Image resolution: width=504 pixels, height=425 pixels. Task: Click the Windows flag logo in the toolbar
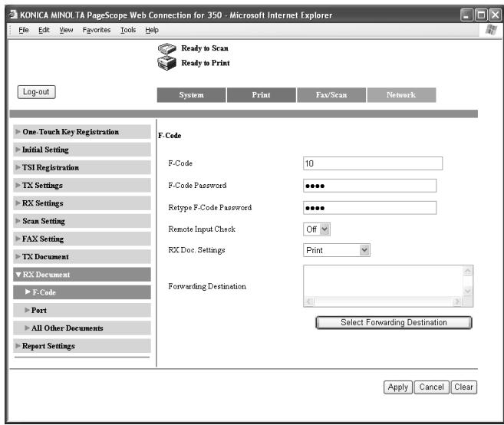click(x=491, y=30)
